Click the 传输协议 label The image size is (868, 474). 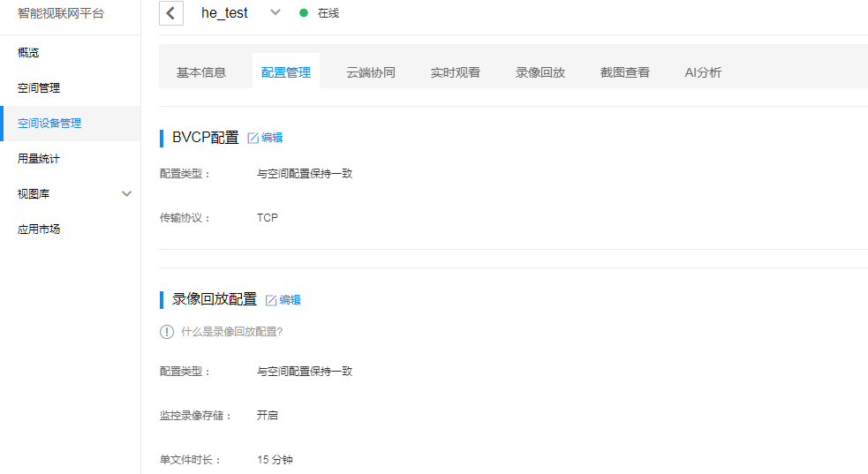coord(185,218)
